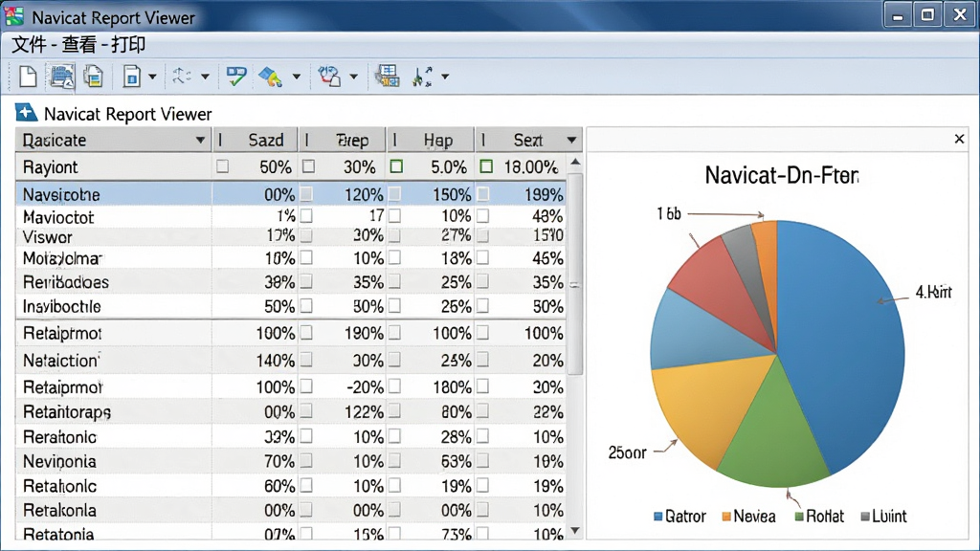The width and height of the screenshot is (980, 551).
Task: Click the blank new page toolbar icon
Action: pyautogui.click(x=28, y=77)
